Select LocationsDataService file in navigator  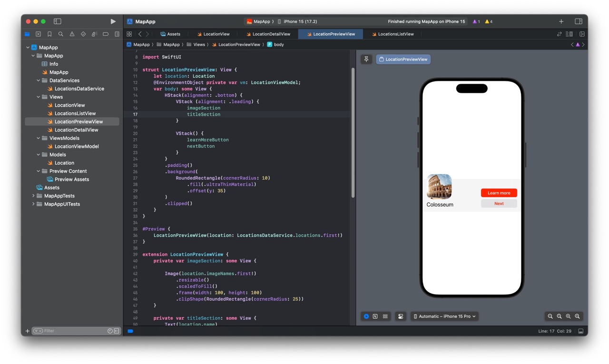[79, 89]
